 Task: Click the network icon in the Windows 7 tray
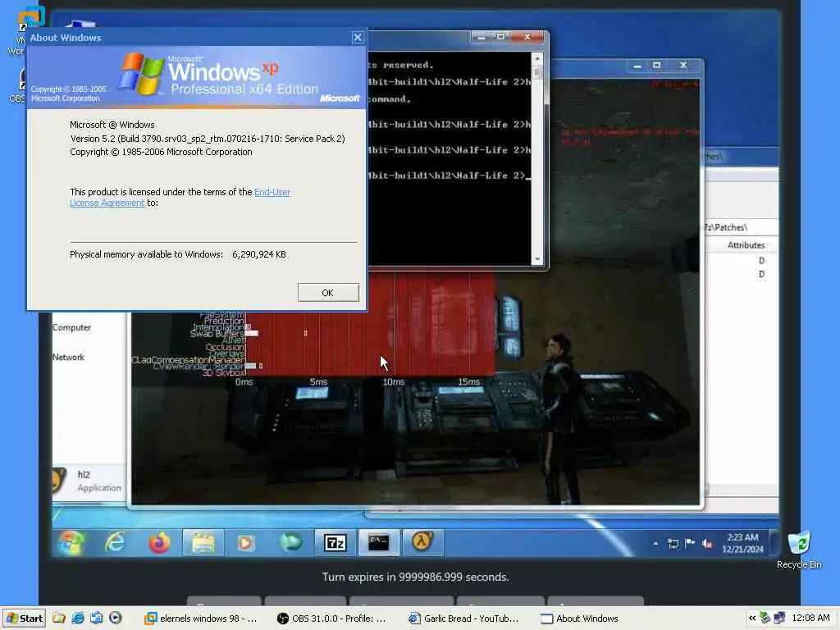point(673,543)
